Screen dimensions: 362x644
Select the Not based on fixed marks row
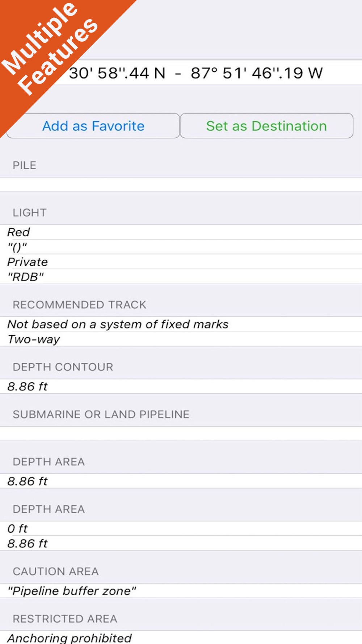pos(181,324)
